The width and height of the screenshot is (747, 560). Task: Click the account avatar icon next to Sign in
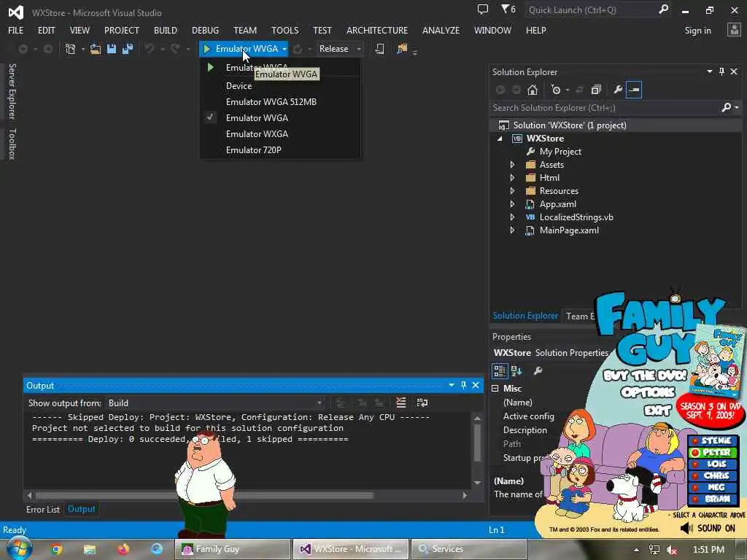[x=734, y=30]
